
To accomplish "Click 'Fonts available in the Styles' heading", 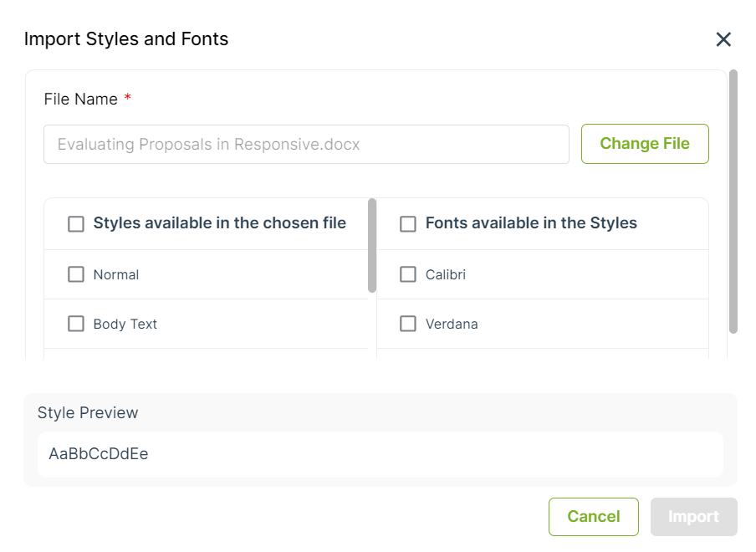I will pyautogui.click(x=531, y=223).
